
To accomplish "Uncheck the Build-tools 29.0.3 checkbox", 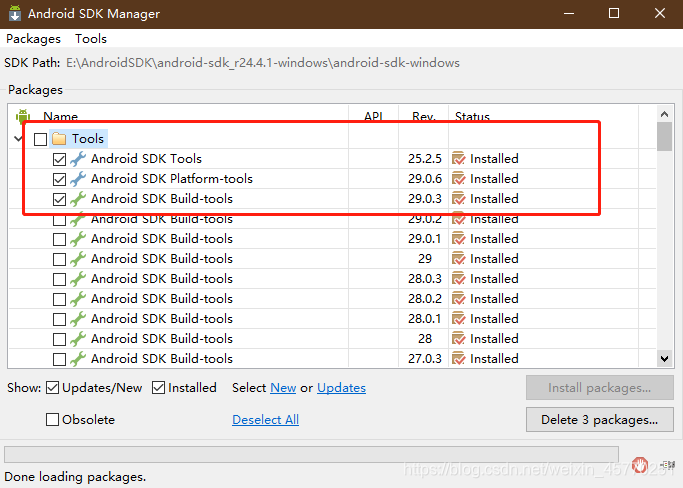I will tap(59, 200).
